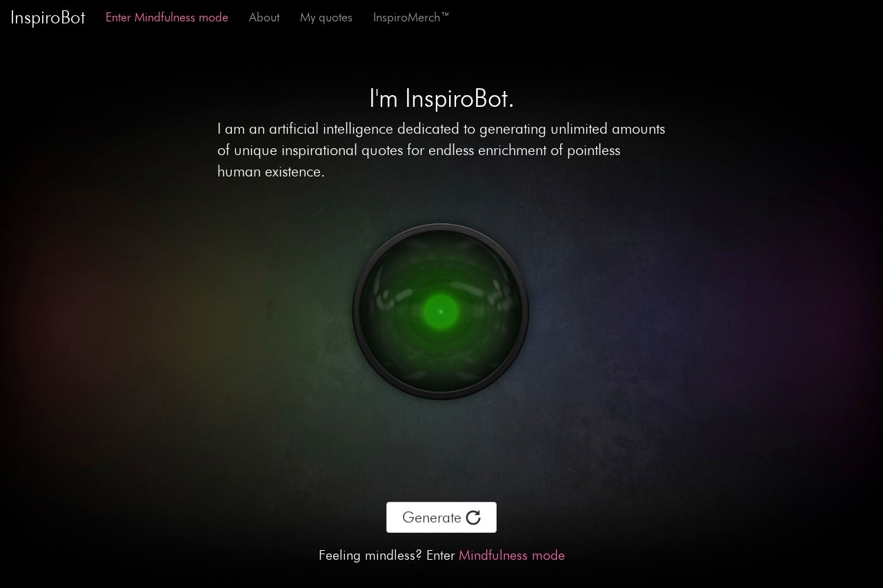
Task: Generate a new inspirational quote
Action: (441, 518)
